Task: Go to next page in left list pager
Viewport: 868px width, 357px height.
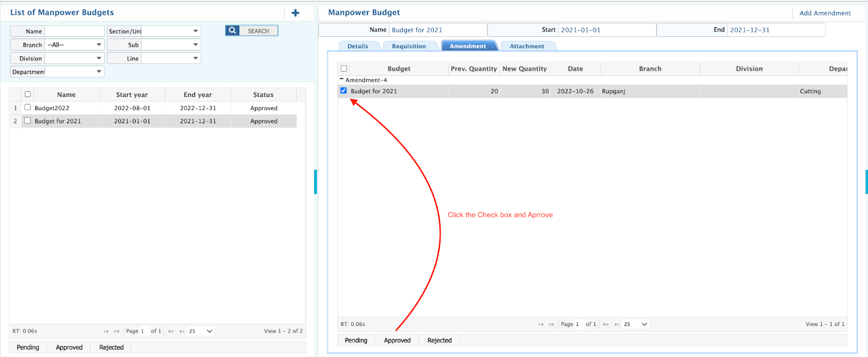Action: tap(171, 331)
